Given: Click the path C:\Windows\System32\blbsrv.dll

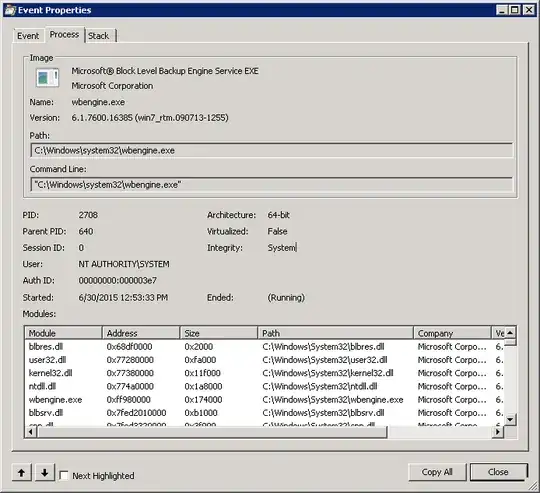Looking at the screenshot, I should click(322, 412).
